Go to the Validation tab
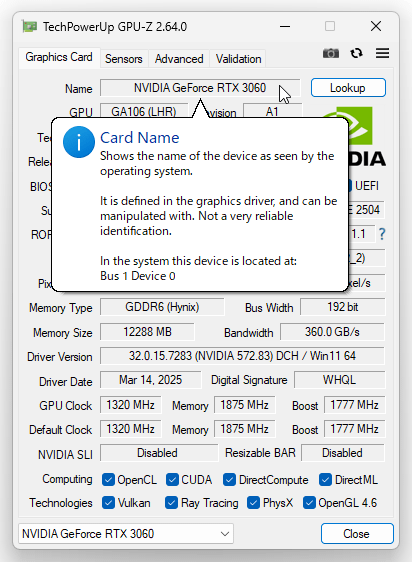Viewport: 412px width, 562px height. click(x=238, y=59)
